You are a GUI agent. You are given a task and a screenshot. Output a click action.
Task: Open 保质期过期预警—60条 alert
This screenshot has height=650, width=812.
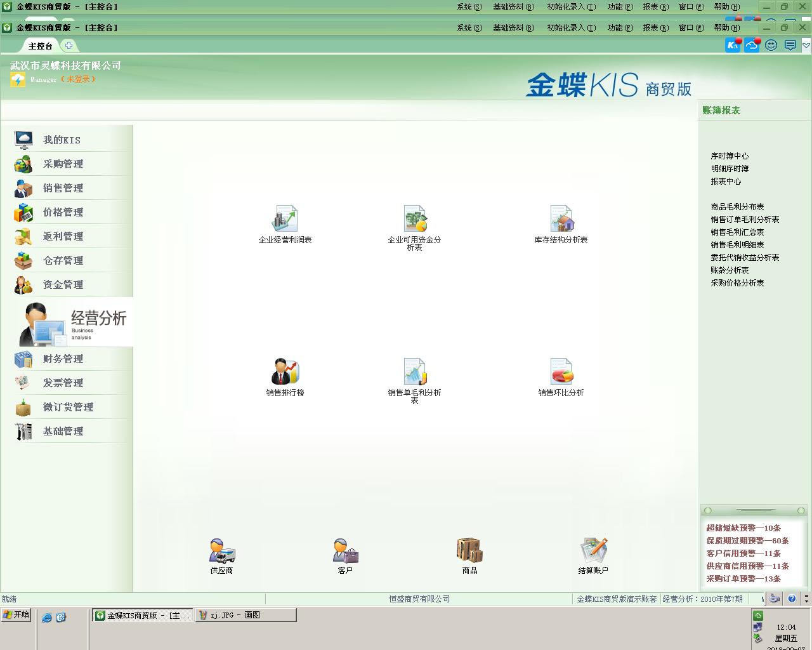(x=747, y=540)
